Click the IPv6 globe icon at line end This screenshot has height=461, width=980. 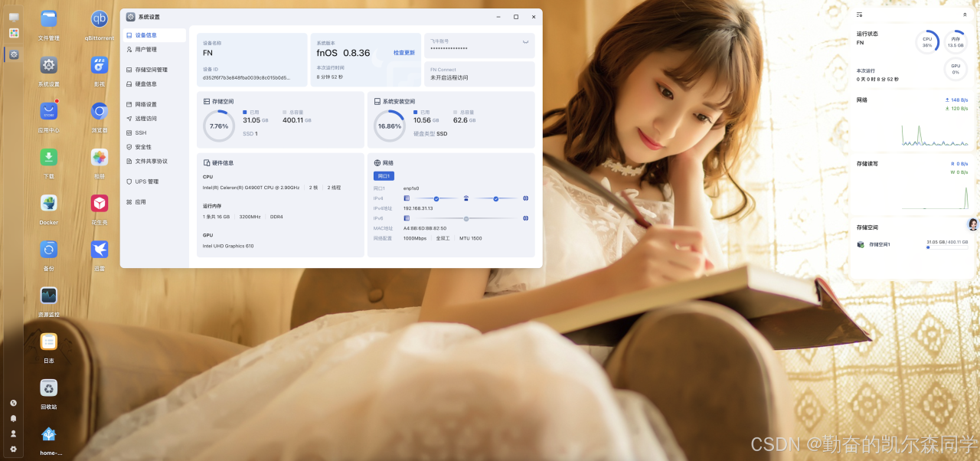tap(525, 218)
